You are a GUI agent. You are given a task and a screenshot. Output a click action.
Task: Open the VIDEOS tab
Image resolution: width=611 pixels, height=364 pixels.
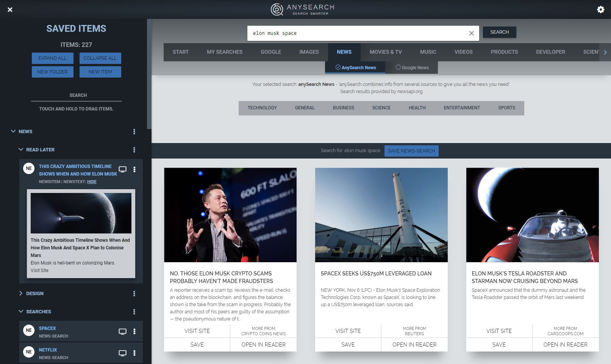464,52
